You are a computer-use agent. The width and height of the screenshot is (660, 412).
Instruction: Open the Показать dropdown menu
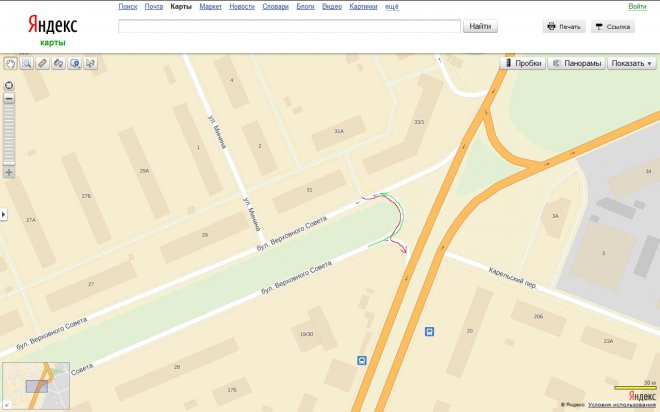(631, 63)
